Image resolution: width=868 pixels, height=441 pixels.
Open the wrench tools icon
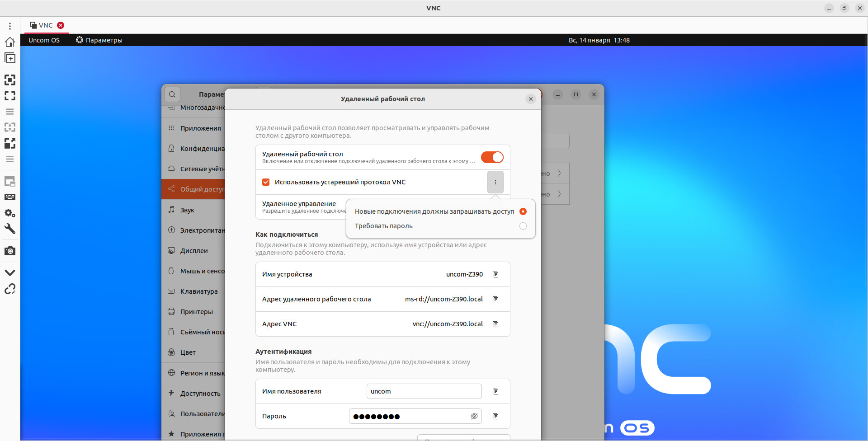click(x=10, y=229)
